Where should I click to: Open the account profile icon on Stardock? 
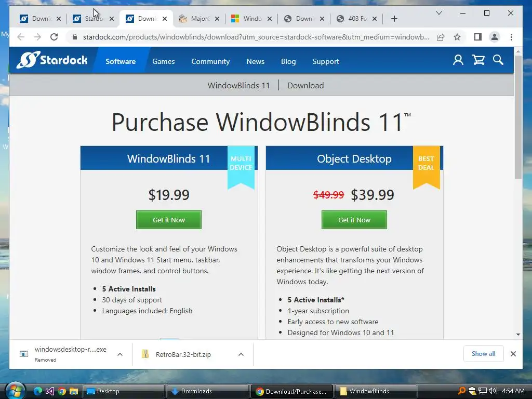[x=458, y=60]
